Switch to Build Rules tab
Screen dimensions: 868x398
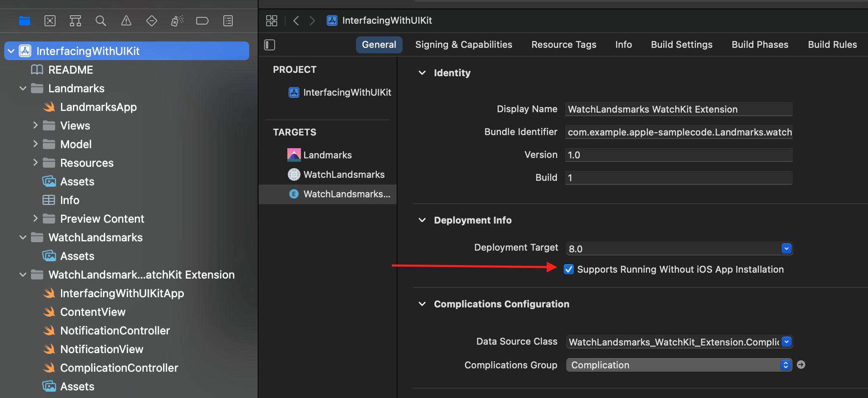click(x=832, y=45)
